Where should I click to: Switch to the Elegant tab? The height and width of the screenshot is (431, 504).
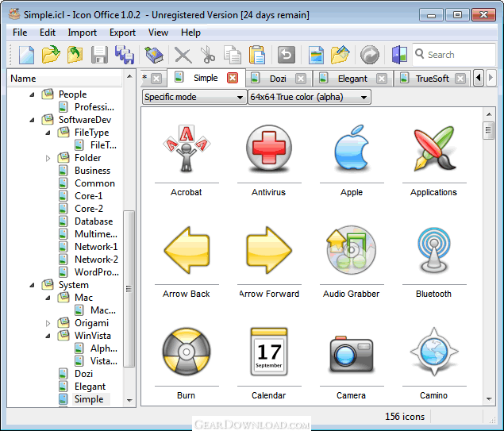(352, 79)
